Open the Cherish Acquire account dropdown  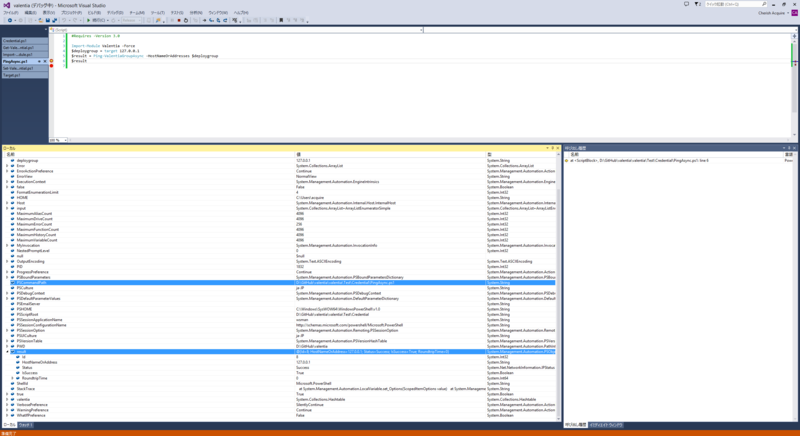coord(773,13)
